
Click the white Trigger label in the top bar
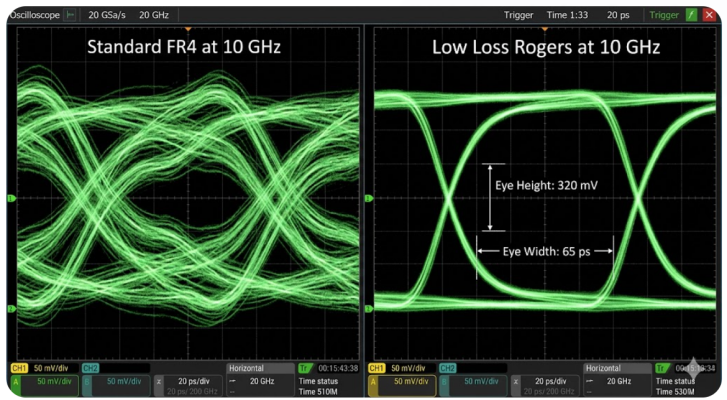[518, 15]
